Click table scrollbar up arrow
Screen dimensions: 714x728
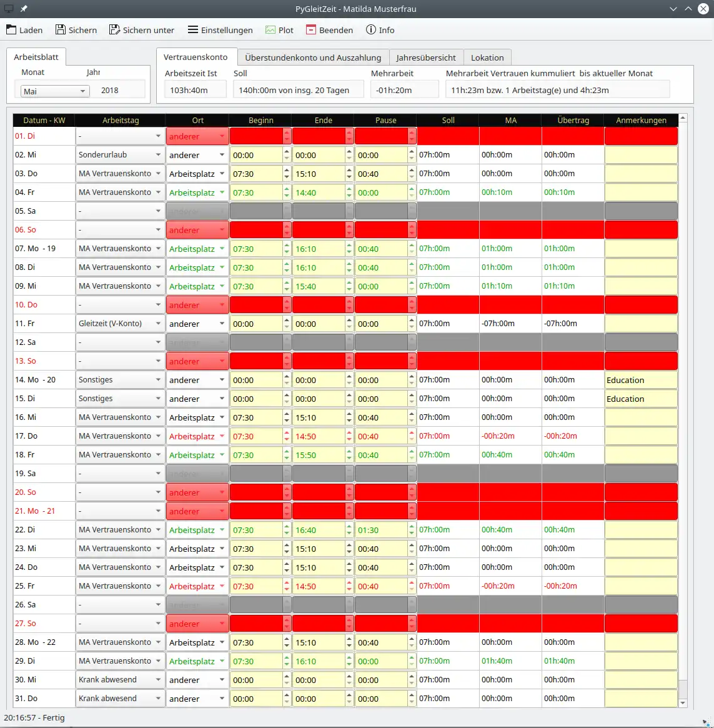tap(682, 118)
